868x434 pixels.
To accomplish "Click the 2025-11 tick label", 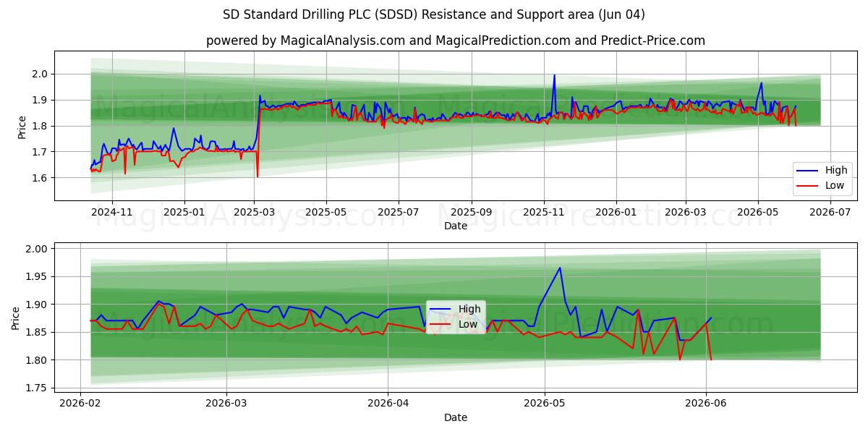I will point(544,212).
